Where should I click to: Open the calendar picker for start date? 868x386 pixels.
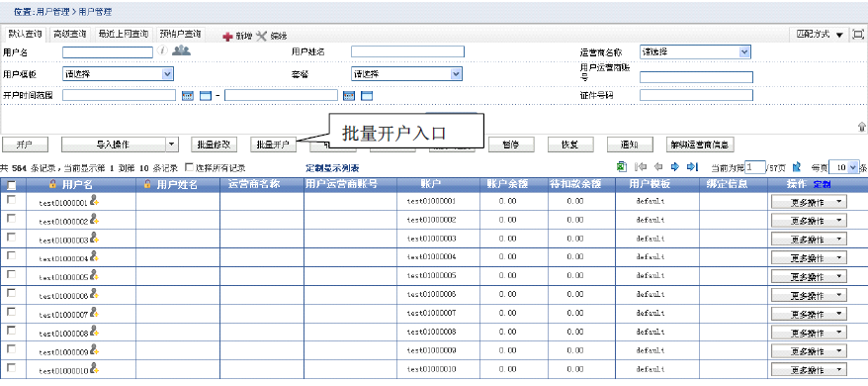pos(188,96)
